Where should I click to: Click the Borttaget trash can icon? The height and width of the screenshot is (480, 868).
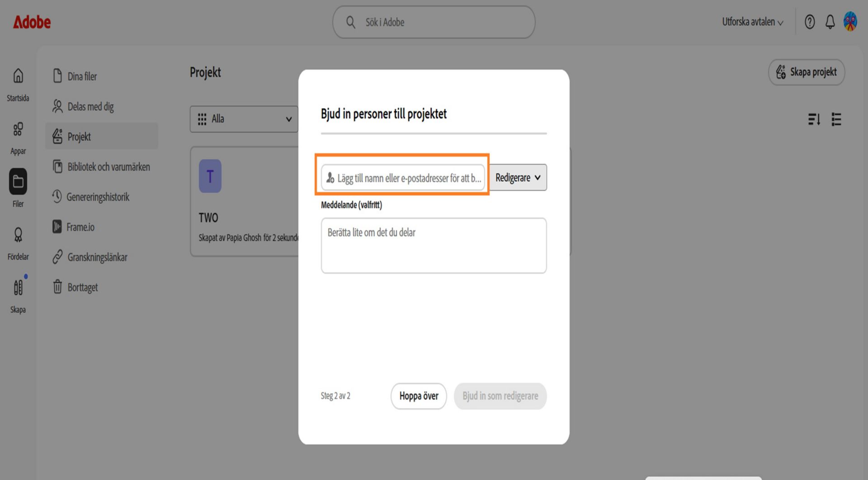click(x=57, y=286)
